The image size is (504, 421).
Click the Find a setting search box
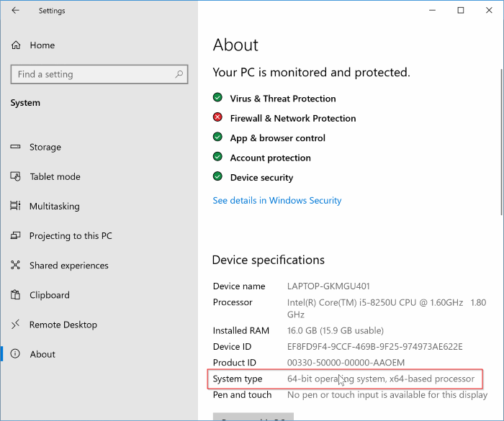(99, 74)
